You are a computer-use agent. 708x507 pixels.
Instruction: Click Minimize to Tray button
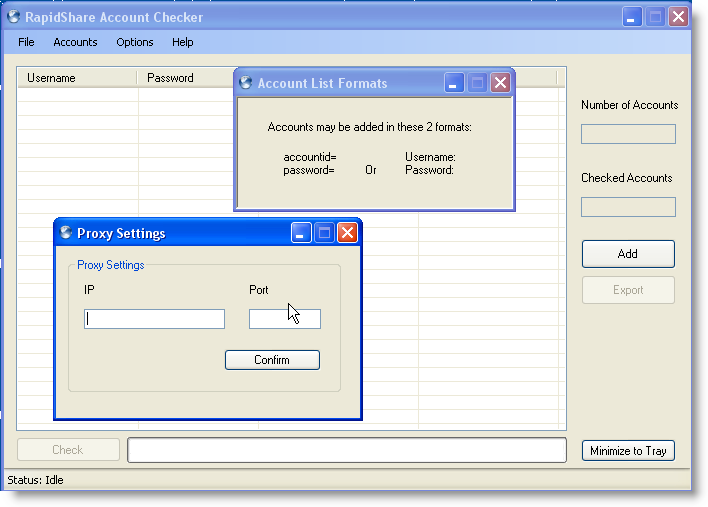pyautogui.click(x=628, y=451)
